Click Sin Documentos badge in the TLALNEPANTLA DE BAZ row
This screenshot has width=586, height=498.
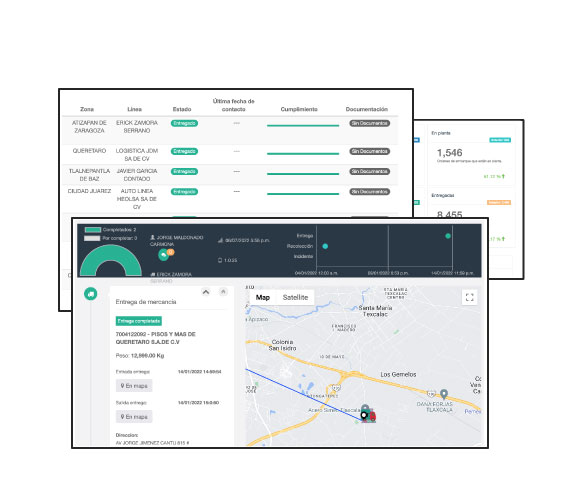tap(370, 171)
